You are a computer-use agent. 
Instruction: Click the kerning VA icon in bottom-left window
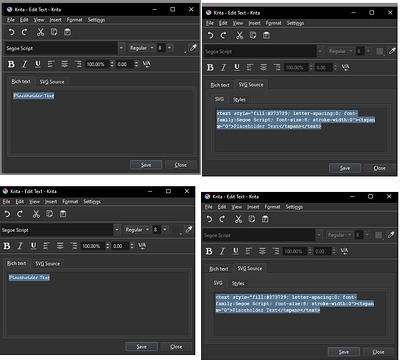142,246
